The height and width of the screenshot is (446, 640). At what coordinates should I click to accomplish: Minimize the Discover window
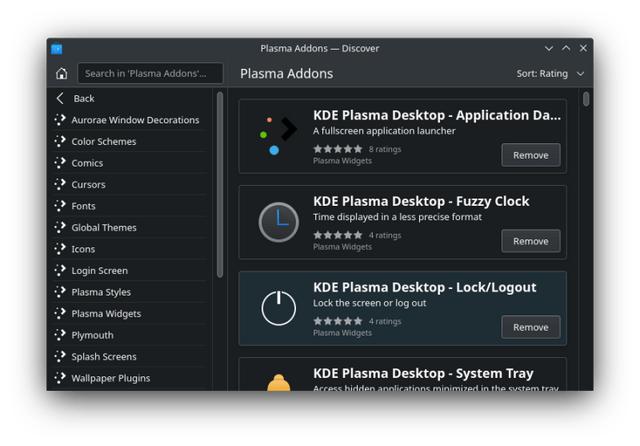pyautogui.click(x=549, y=49)
